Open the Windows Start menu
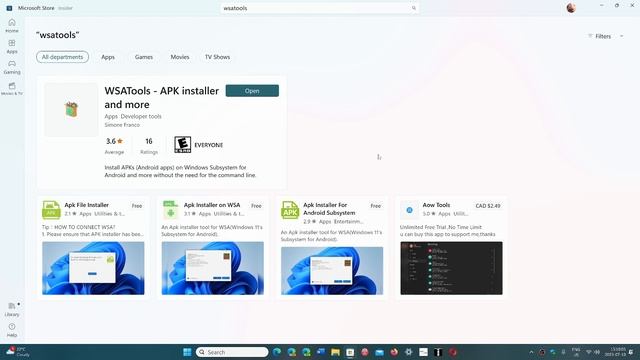Screen dimensions: 640x360 point(187,352)
